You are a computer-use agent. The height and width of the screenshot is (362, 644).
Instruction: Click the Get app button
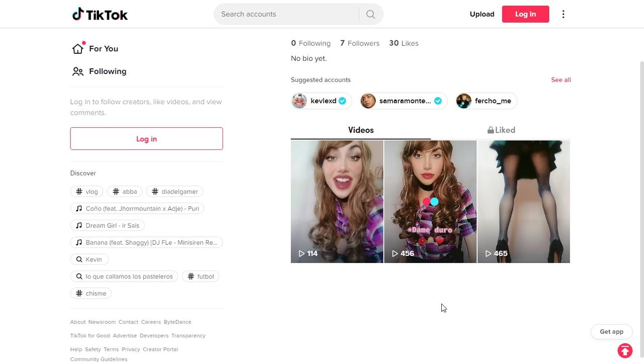coord(611,332)
